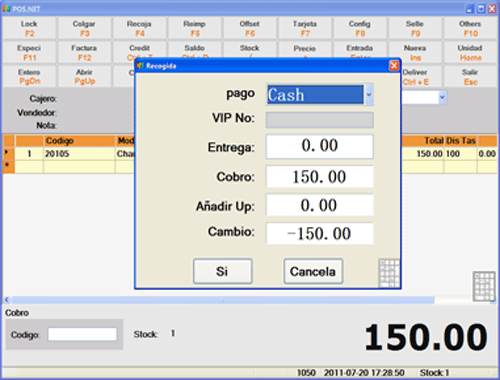The width and height of the screenshot is (500, 380).
Task: Choose the Tarjeta F7 button
Action: [305, 28]
